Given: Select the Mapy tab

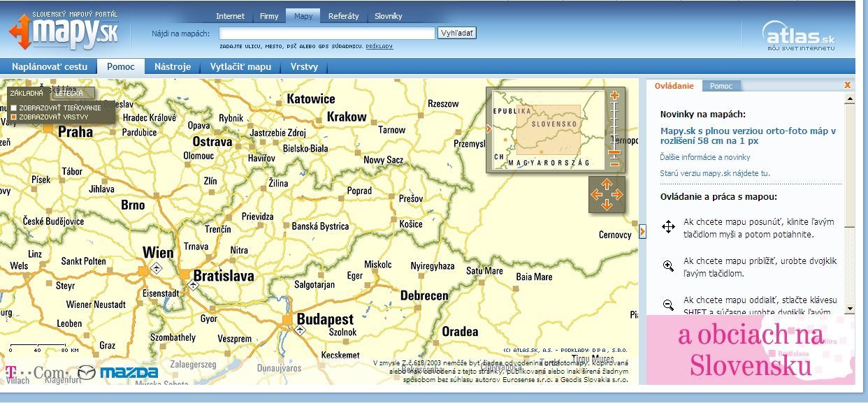Looking at the screenshot, I should (x=303, y=16).
